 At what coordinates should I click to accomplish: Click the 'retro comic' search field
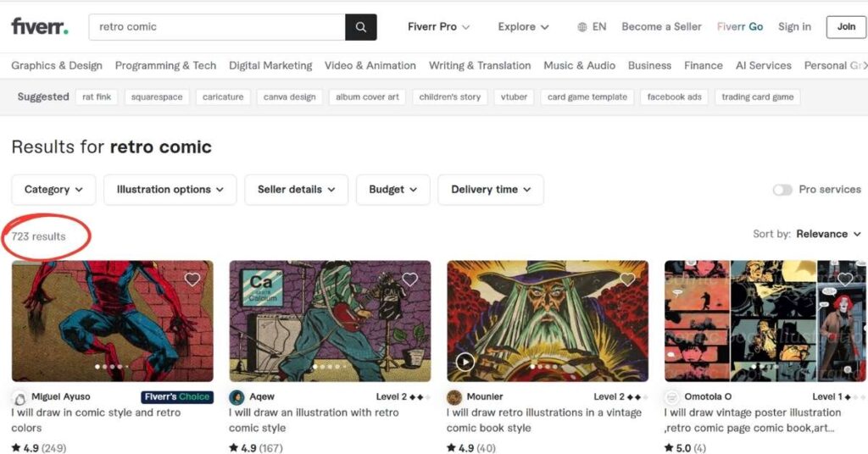(x=217, y=27)
